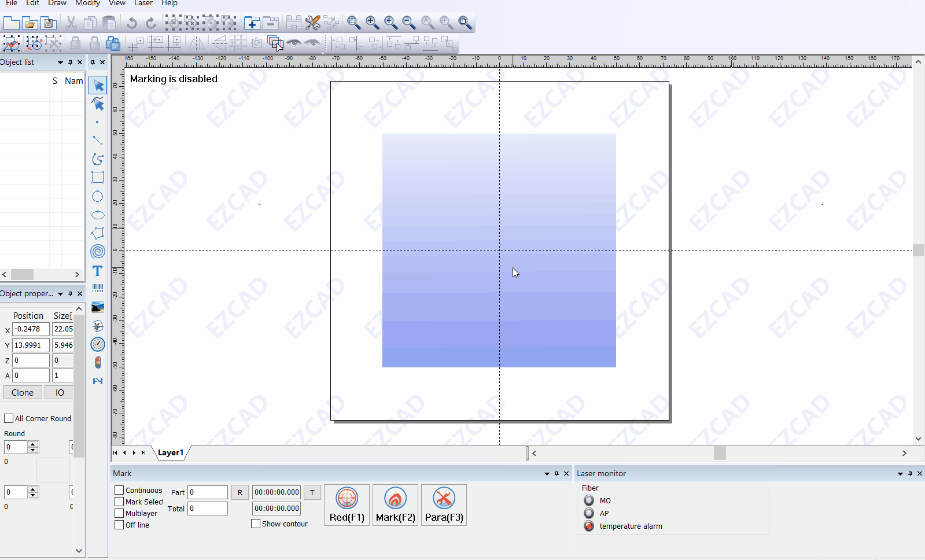Click the Open file folder icon
Viewport: 925px width, 560px height.
click(x=30, y=23)
